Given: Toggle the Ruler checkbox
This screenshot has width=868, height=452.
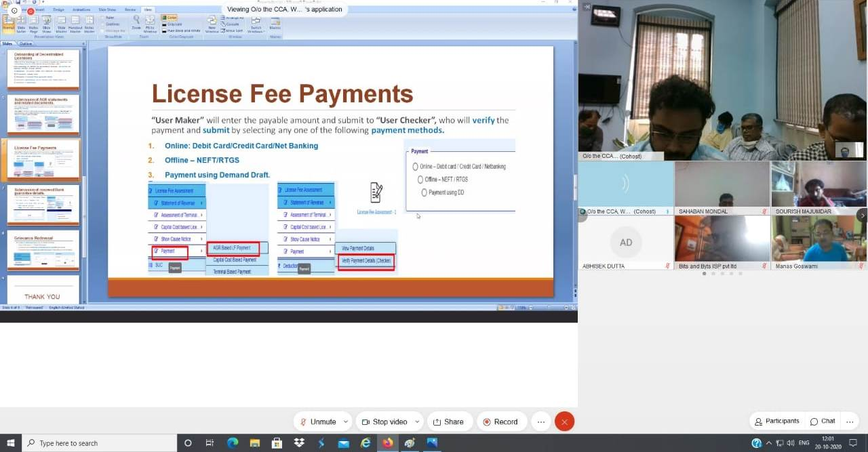Looking at the screenshot, I should point(102,17).
